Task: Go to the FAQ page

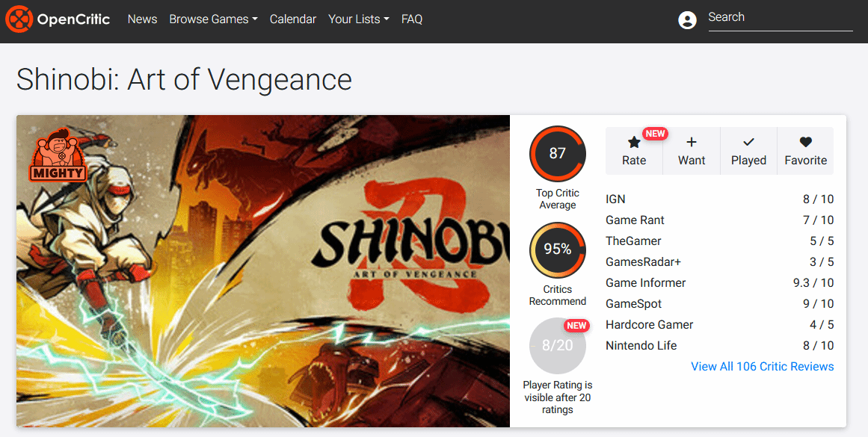Action: click(412, 19)
